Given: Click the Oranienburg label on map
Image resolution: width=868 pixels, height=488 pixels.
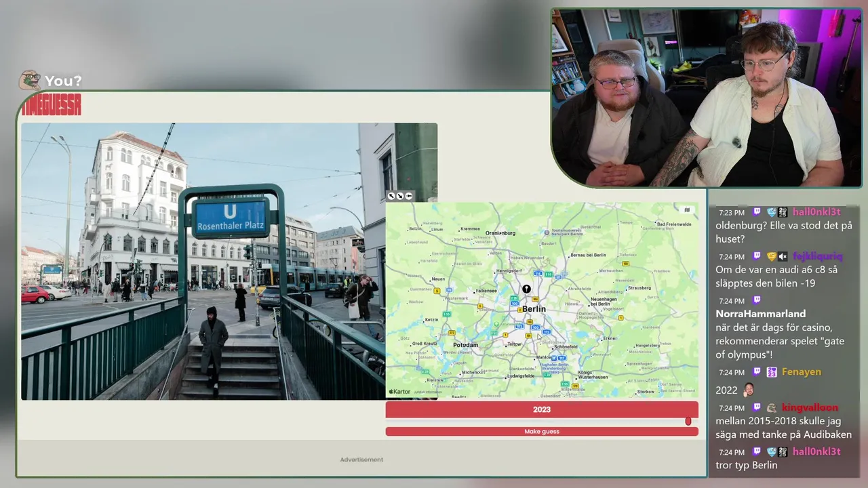Looking at the screenshot, I should pyautogui.click(x=500, y=233).
